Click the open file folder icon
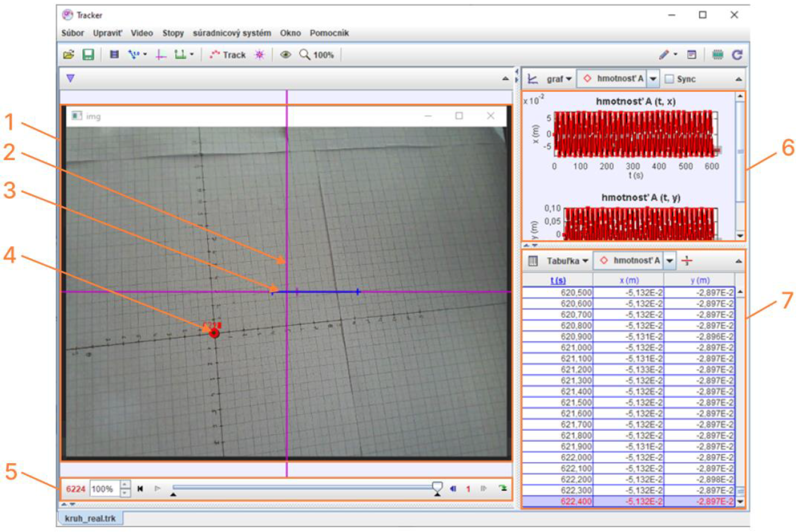 (x=69, y=55)
